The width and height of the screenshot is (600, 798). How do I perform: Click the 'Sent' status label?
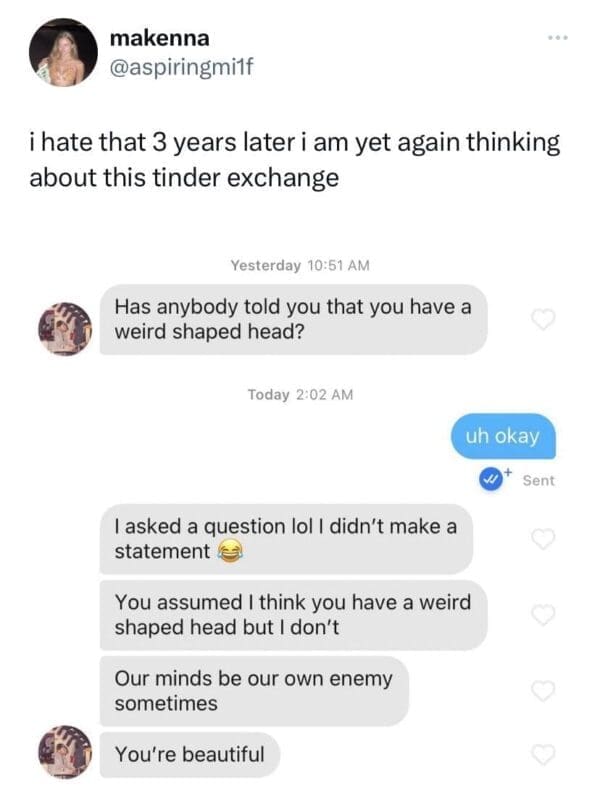pyautogui.click(x=538, y=480)
